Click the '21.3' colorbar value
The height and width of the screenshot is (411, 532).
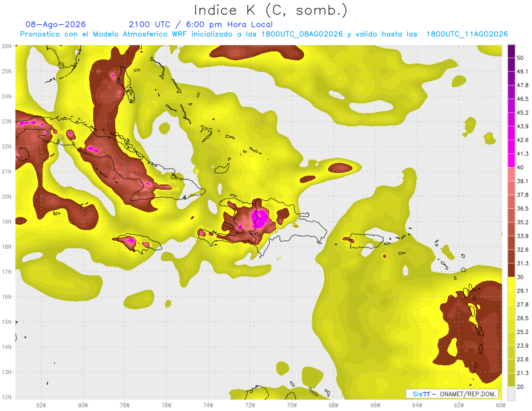click(x=522, y=373)
